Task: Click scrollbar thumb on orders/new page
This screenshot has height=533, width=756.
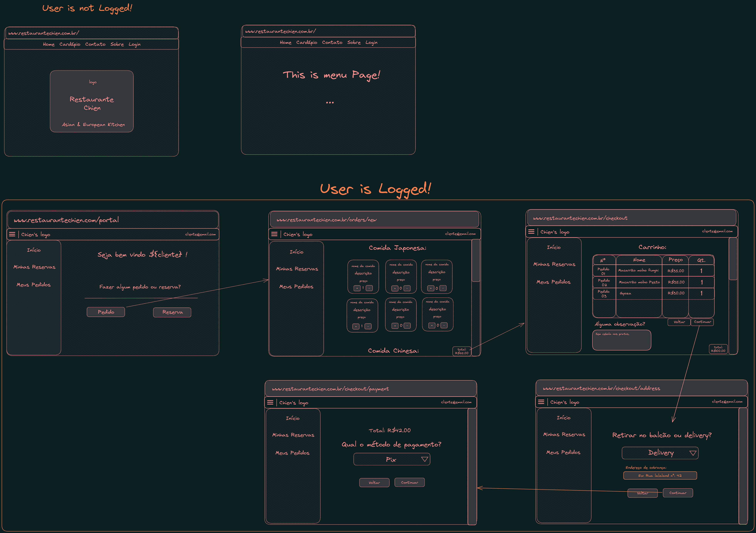Action: [x=476, y=261]
